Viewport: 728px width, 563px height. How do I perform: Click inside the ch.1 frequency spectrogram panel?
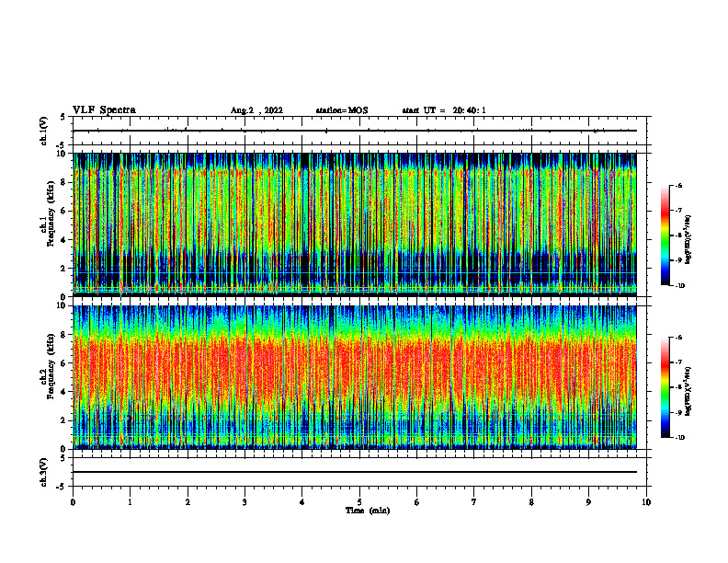pyautogui.click(x=355, y=224)
